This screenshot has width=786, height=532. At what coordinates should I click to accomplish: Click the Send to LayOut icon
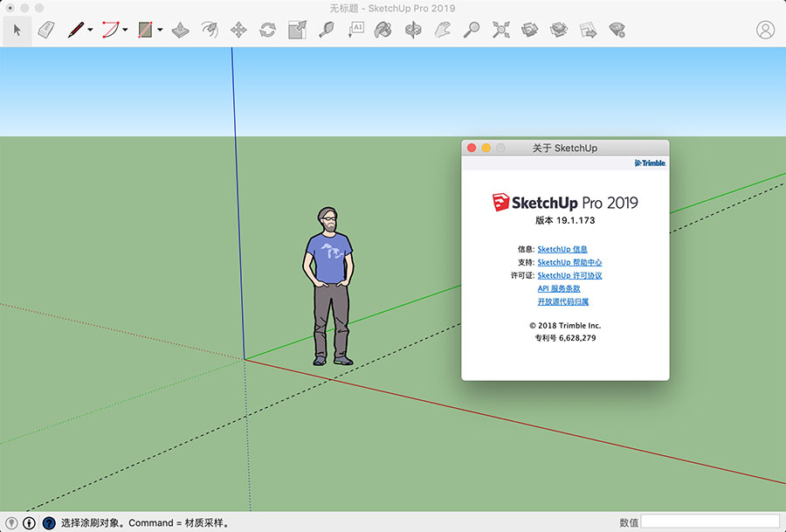tap(588, 30)
